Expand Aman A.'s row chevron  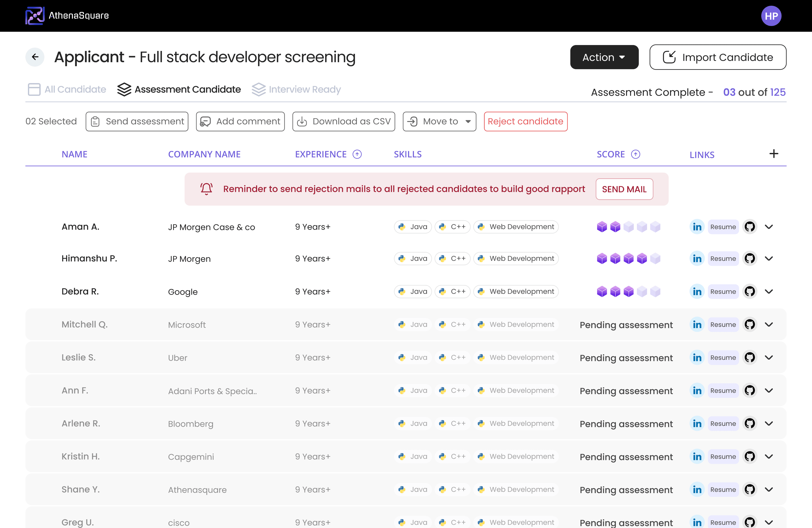tap(769, 227)
